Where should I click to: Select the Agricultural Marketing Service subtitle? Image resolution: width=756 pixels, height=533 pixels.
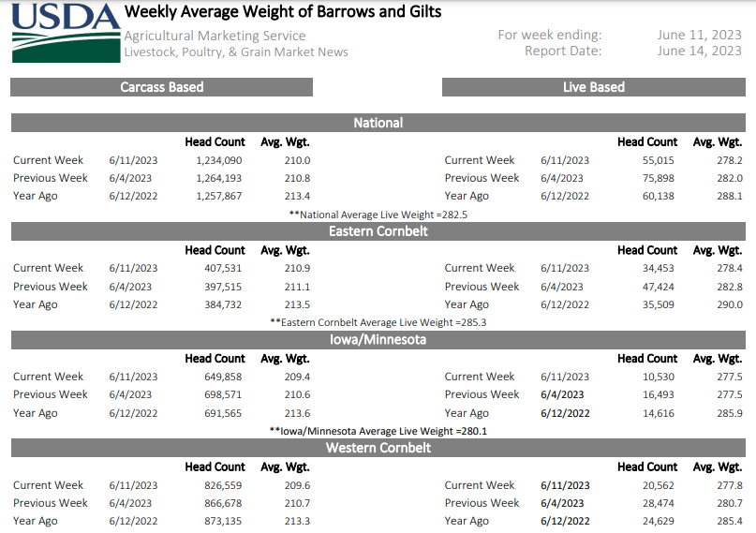tap(215, 36)
